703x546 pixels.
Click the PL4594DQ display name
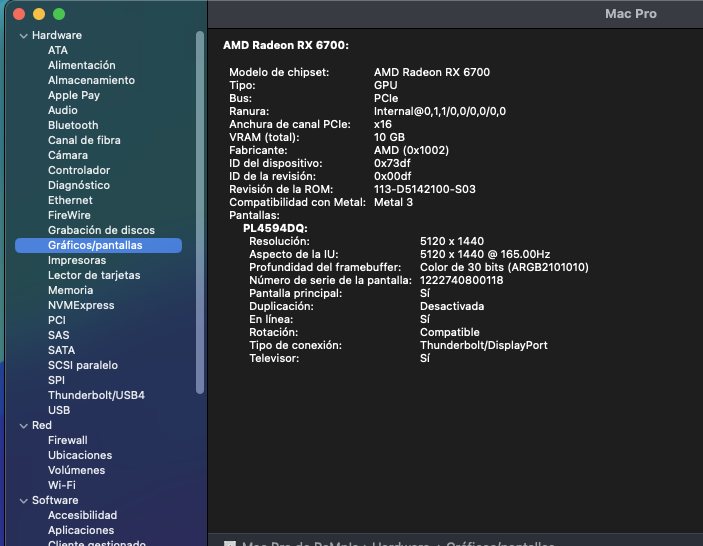click(x=275, y=228)
